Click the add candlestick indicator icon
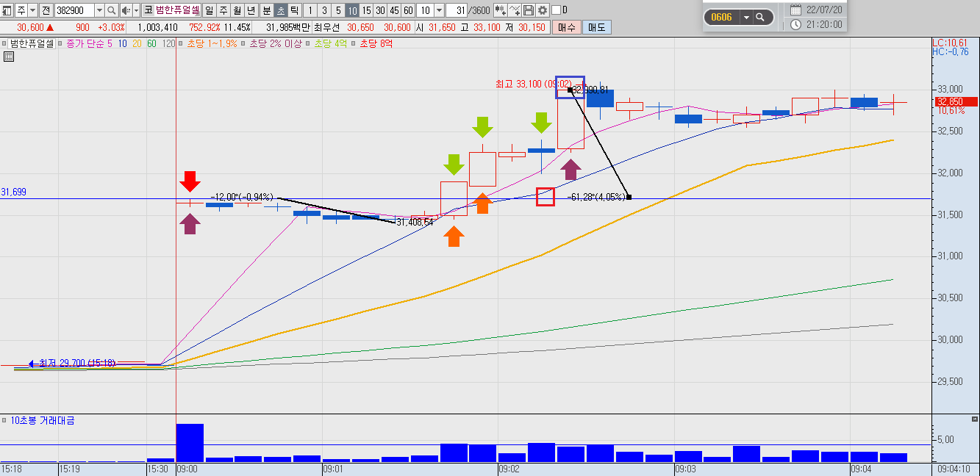The height and width of the screenshot is (476, 980). pos(500,10)
